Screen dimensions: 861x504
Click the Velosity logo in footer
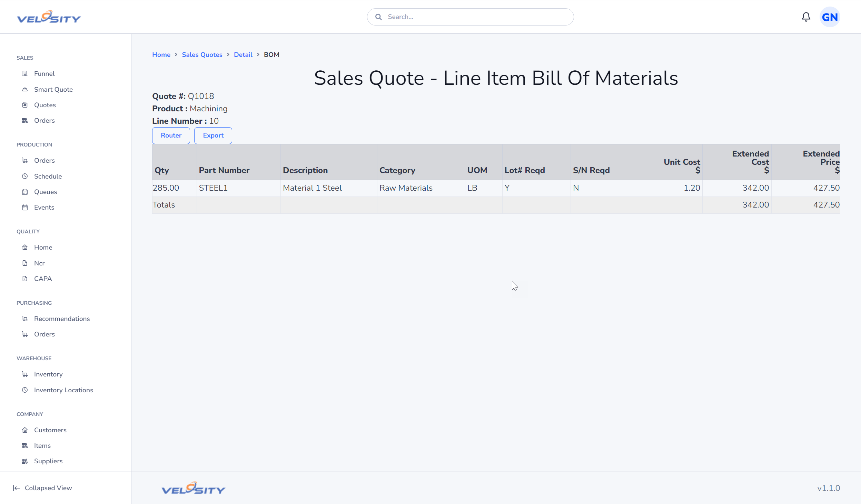point(194,488)
